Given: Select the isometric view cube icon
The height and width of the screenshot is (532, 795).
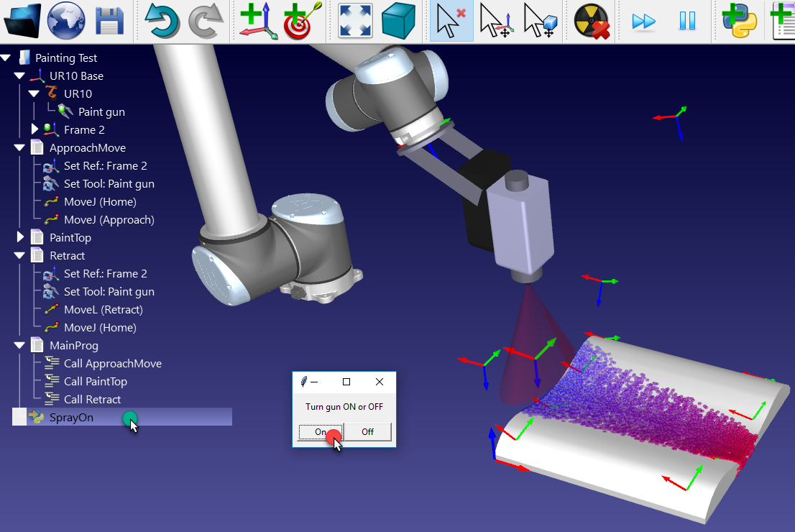Looking at the screenshot, I should 399,21.
